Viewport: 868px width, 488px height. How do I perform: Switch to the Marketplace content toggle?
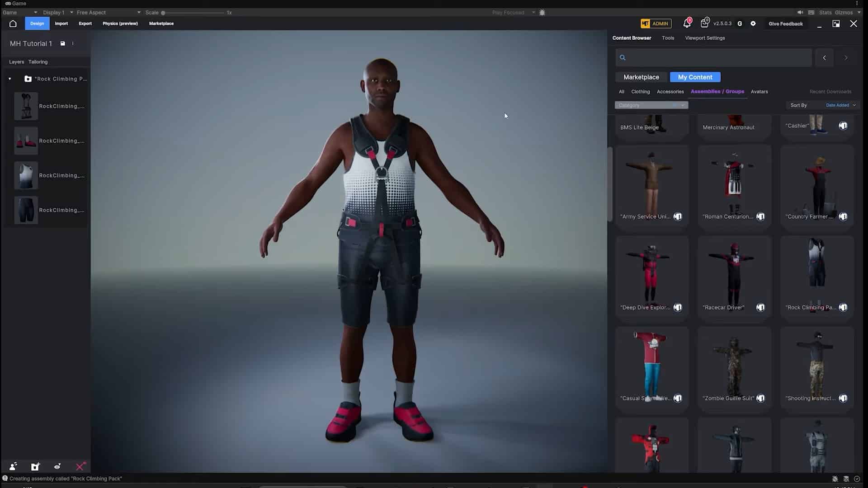pyautogui.click(x=641, y=77)
